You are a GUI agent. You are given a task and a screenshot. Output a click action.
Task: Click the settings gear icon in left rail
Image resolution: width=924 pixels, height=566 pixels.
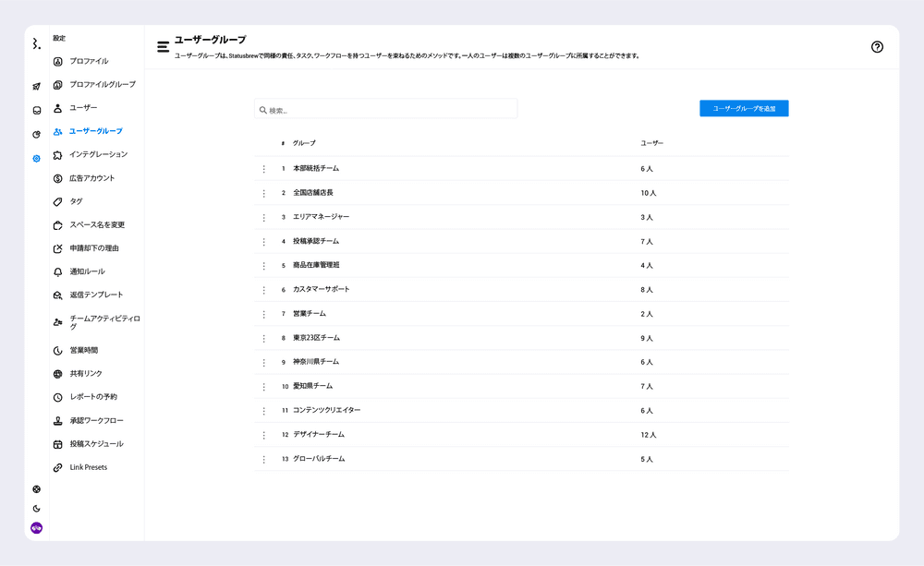(x=36, y=159)
